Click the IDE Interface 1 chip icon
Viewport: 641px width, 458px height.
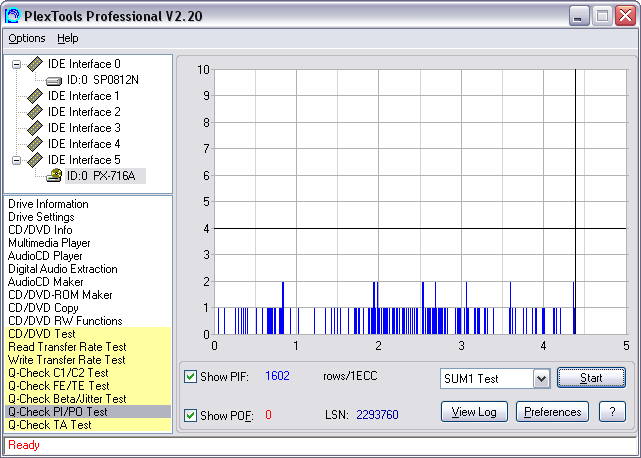(35, 96)
